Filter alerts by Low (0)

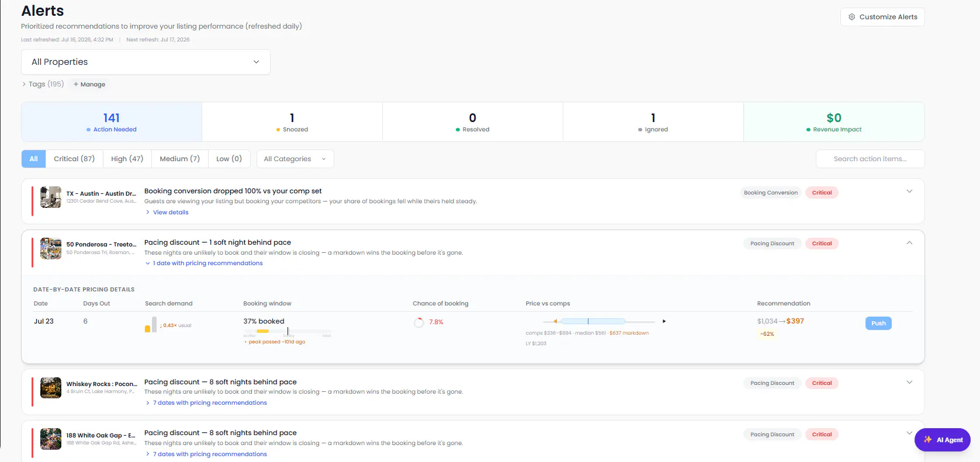(x=229, y=159)
